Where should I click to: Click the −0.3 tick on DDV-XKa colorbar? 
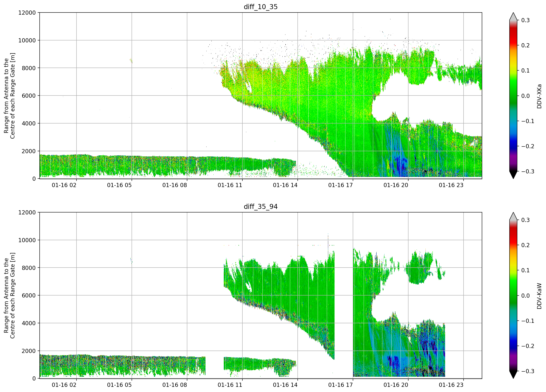pos(528,171)
